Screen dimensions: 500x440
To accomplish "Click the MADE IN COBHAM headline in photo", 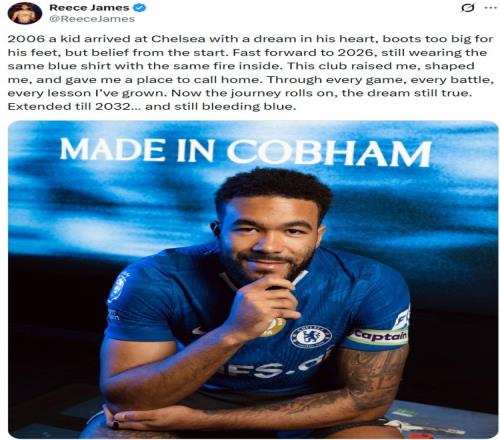I will (x=246, y=152).
